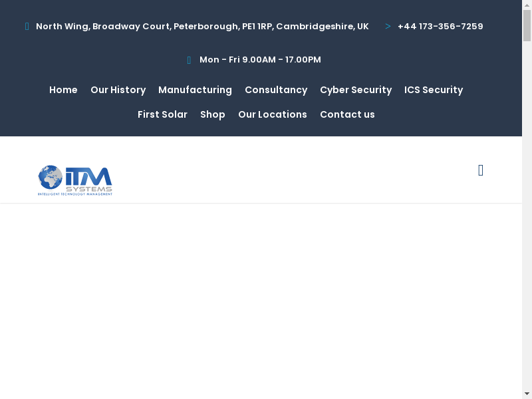This screenshot has width=532, height=399.
Task: Click the scrollbar up arrow
Action: pyautogui.click(x=527, y=5)
